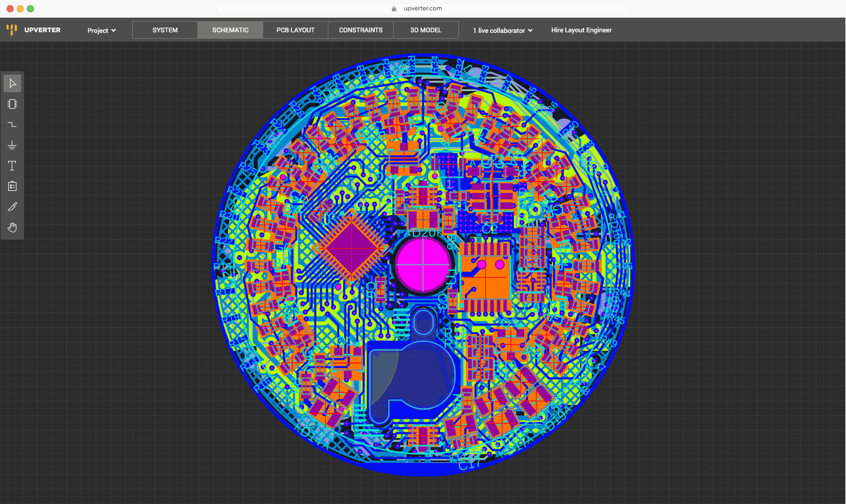Image resolution: width=846 pixels, height=504 pixels.
Task: View the 3D MODEL tab
Action: (x=425, y=29)
